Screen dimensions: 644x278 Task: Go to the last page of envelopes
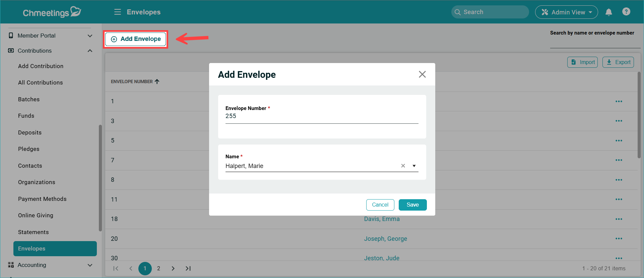click(188, 269)
